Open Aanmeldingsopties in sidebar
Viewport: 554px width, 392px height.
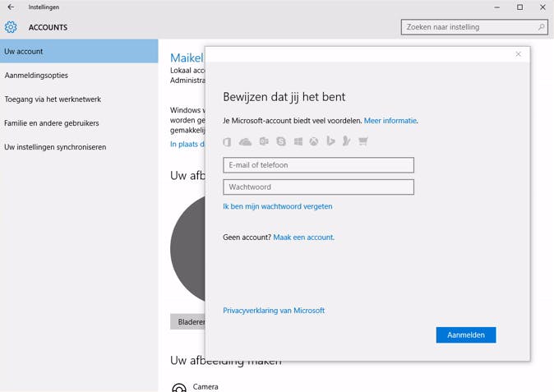(79, 76)
